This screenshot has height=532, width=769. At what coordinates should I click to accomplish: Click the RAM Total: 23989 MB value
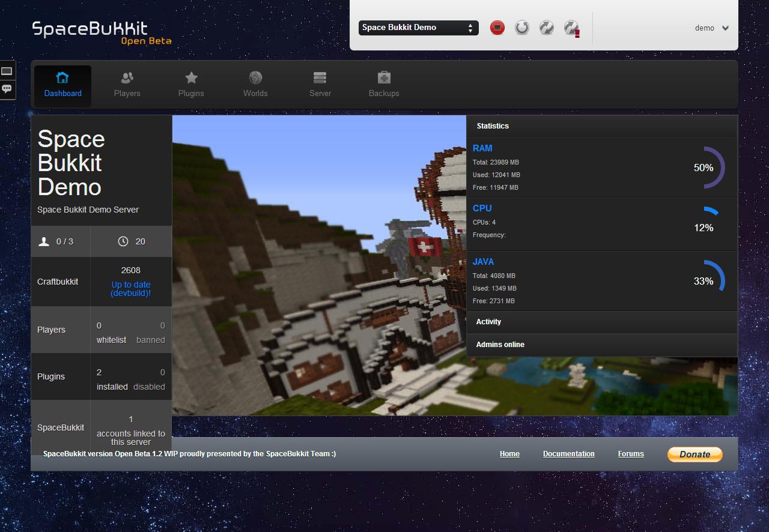[x=496, y=162]
